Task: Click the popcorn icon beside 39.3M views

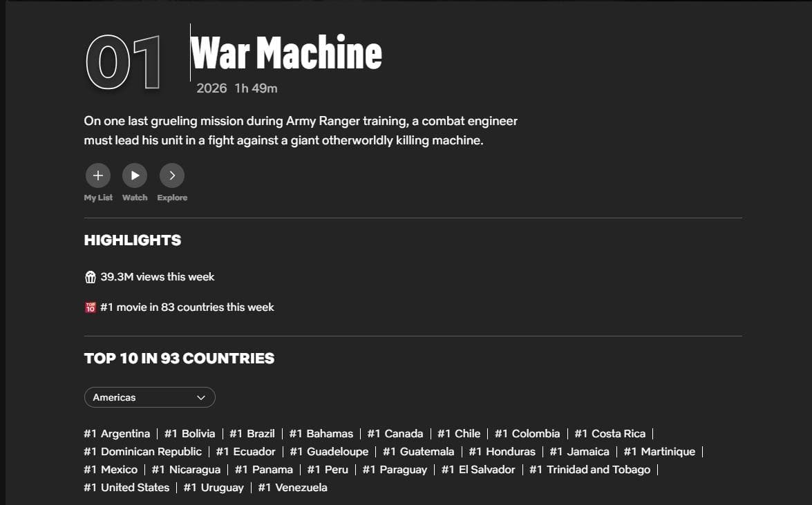Action: tap(90, 277)
